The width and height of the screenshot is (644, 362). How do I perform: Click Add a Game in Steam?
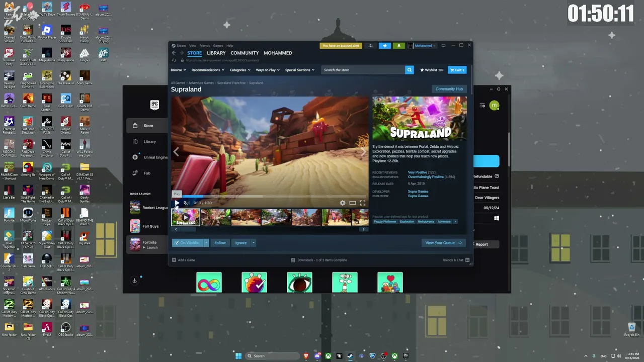(184, 260)
